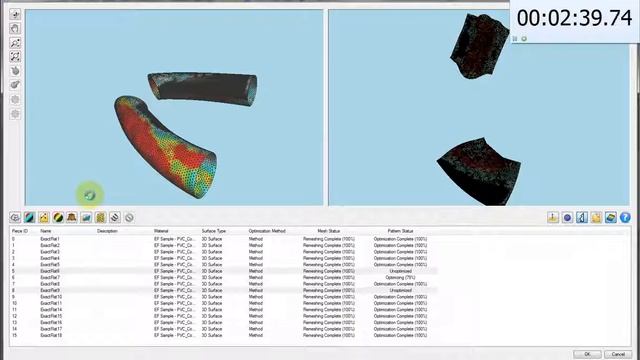640x360 pixels.
Task: Select the ExactFlat18 row
Action: coord(224,335)
